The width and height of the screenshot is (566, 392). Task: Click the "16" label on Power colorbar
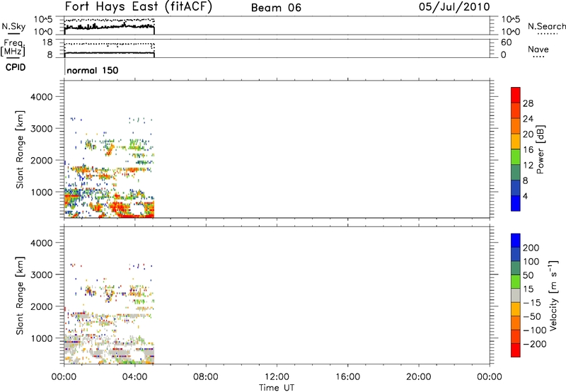click(x=528, y=150)
